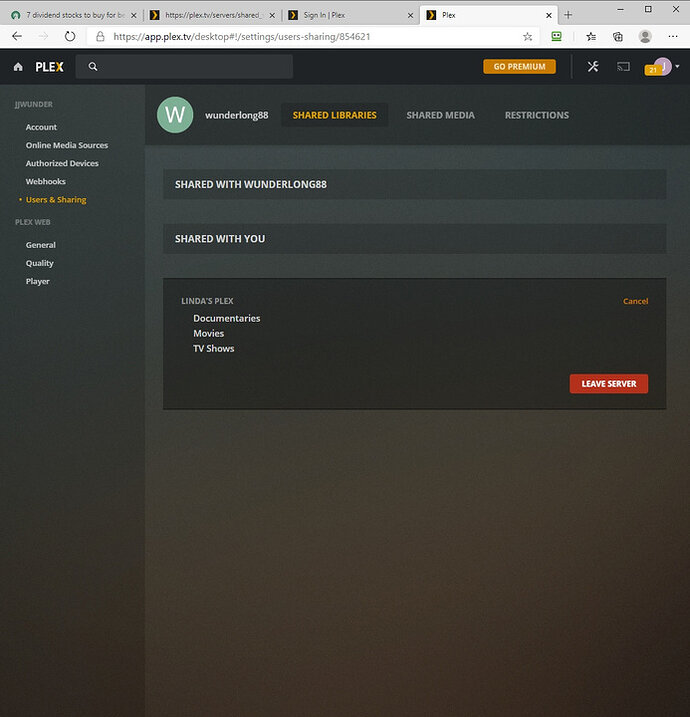
Task: Open Quality settings
Action: (39, 263)
